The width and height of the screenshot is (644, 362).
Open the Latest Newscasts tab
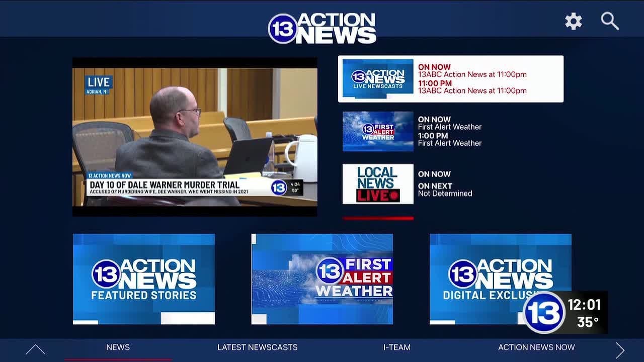click(x=257, y=347)
